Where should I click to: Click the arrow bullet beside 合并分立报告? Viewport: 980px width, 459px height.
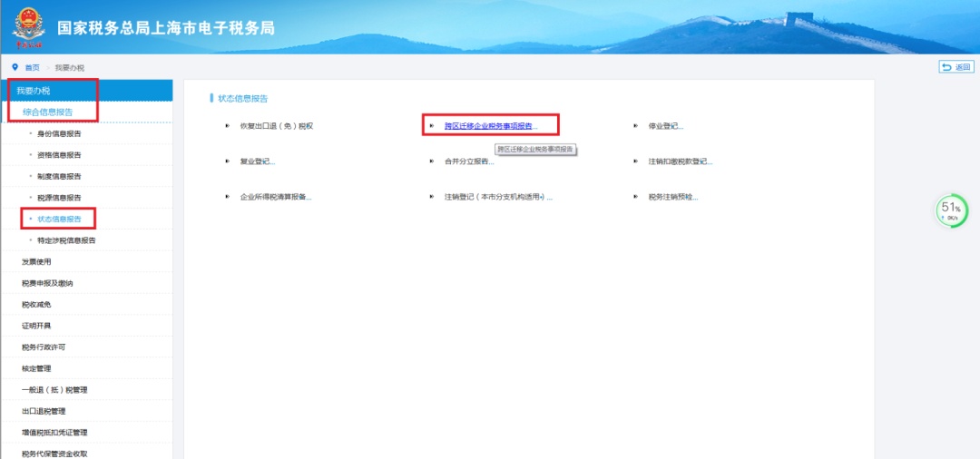tap(431, 161)
